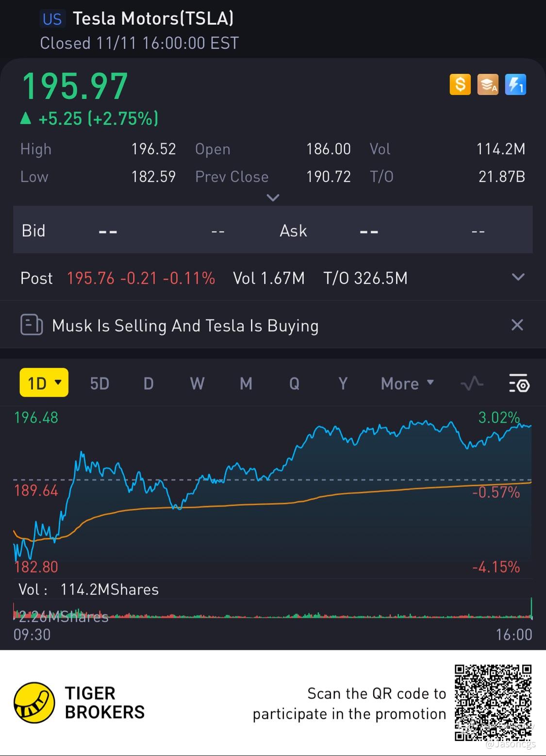This screenshot has height=756, width=546.
Task: Tap the promotion QR code
Action: (493, 703)
